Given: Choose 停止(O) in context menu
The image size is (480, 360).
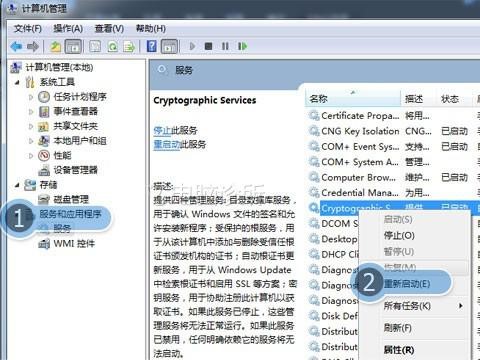Looking at the screenshot, I should click(399, 236).
